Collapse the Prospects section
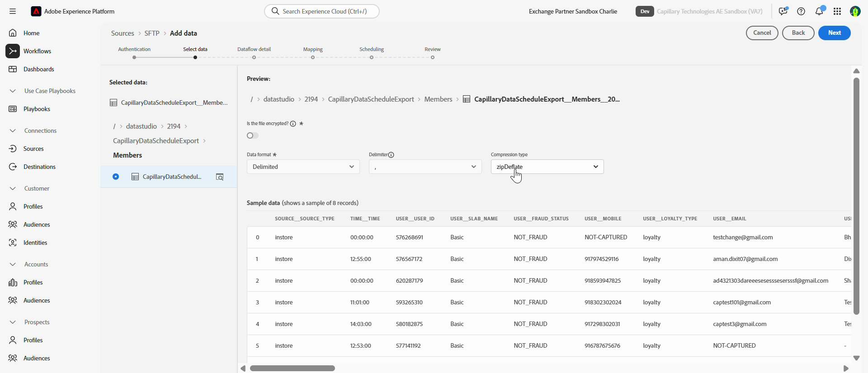This screenshot has height=373, width=868. [13, 322]
